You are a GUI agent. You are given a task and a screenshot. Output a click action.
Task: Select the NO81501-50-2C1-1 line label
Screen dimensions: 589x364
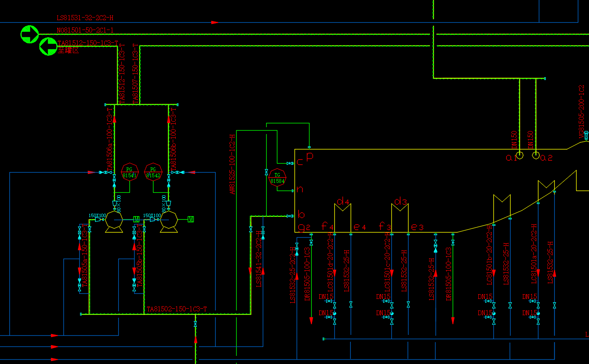[x=85, y=30]
